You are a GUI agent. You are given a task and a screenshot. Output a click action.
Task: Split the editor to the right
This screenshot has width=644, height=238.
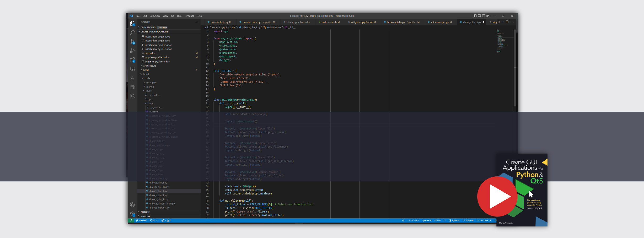[507, 22]
